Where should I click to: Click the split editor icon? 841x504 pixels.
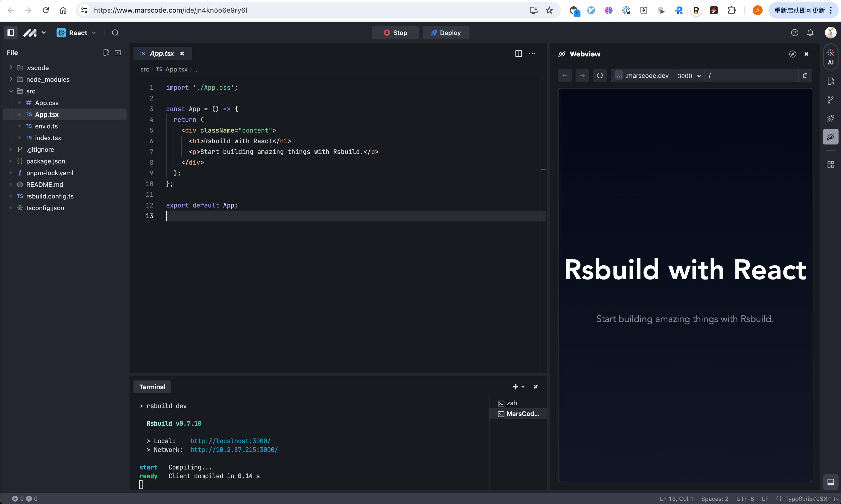pyautogui.click(x=518, y=54)
